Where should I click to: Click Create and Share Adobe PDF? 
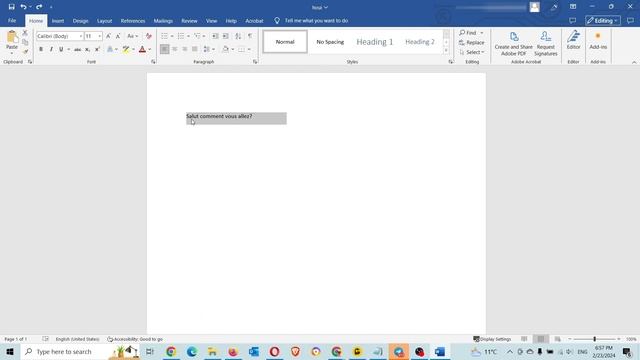tap(513, 43)
